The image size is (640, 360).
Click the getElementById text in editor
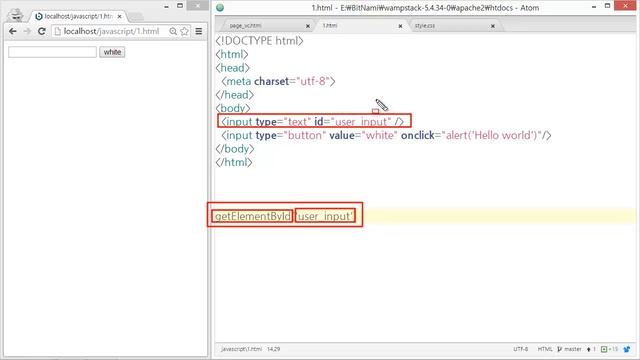click(252, 216)
